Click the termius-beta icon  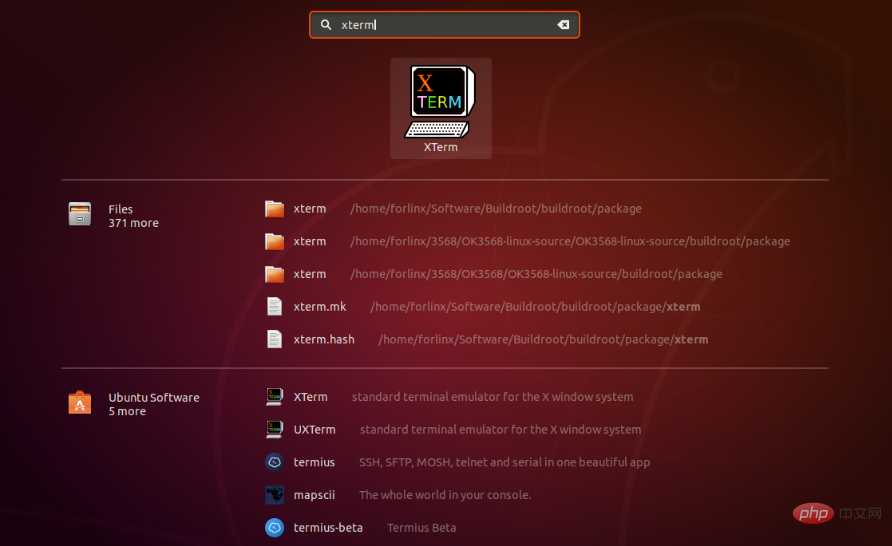[274, 527]
